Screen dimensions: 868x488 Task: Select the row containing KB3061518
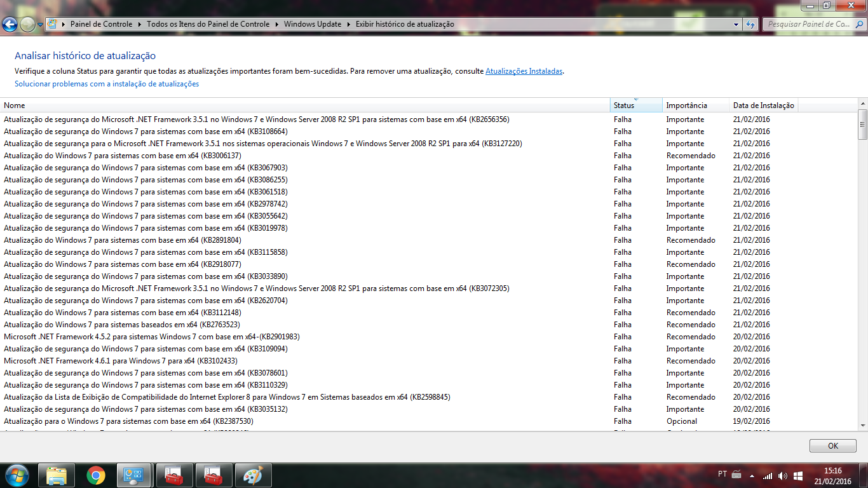pyautogui.click(x=429, y=192)
